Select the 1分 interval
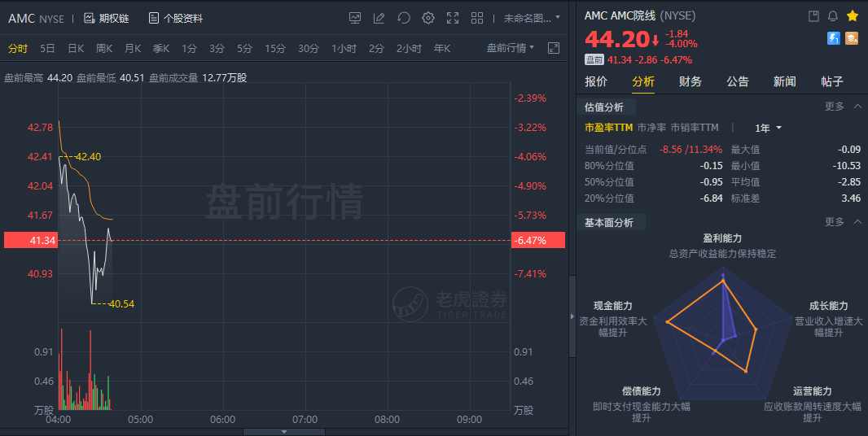The image size is (868, 436). tap(190, 49)
